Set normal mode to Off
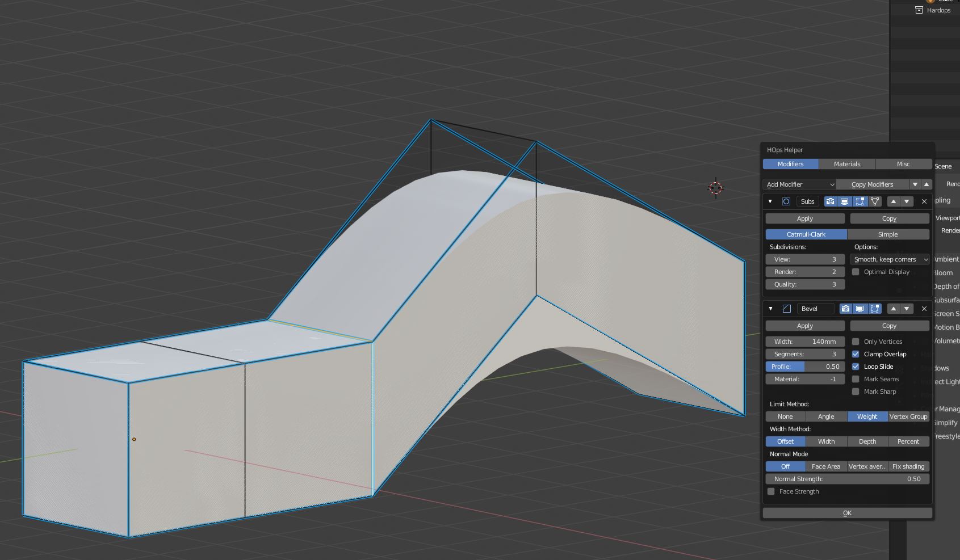 click(x=785, y=466)
